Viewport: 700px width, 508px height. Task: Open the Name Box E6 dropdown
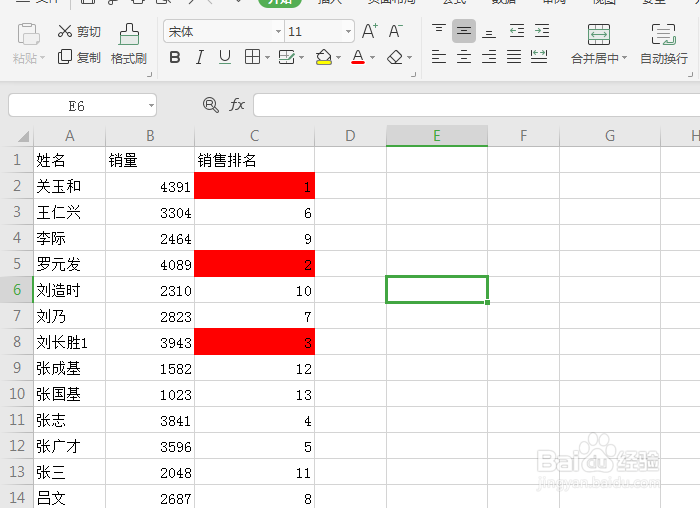pyautogui.click(x=151, y=106)
